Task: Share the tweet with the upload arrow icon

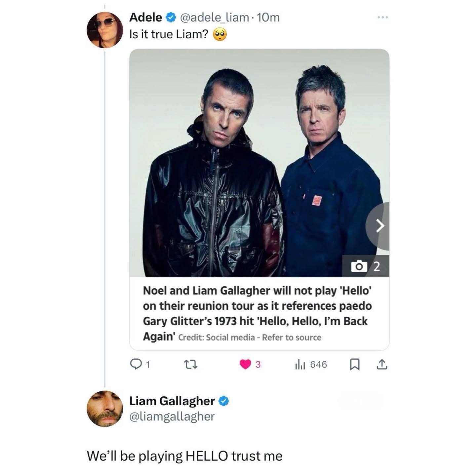Action: 381,364
